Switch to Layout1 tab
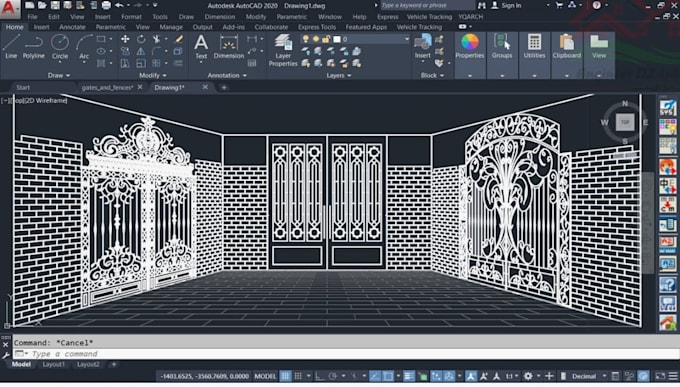The height and width of the screenshot is (387, 680). [x=53, y=364]
